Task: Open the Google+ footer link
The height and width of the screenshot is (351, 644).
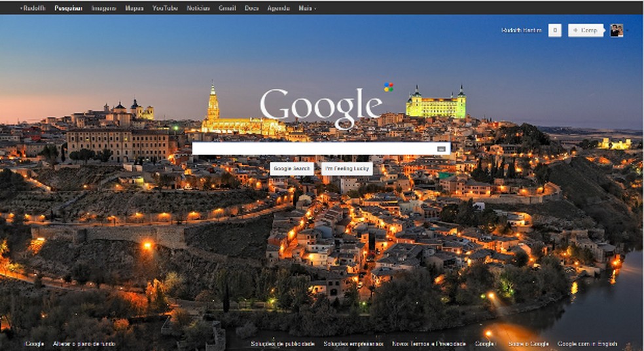Action: point(486,344)
